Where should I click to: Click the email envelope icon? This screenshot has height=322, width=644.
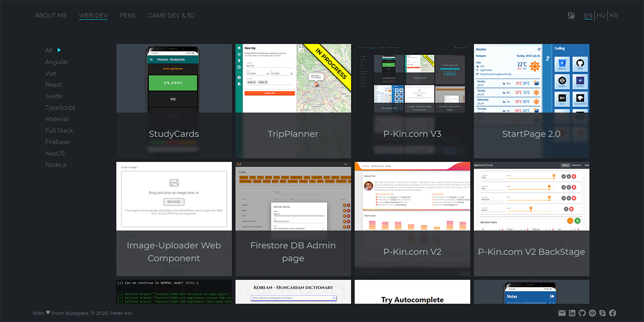coord(562,313)
